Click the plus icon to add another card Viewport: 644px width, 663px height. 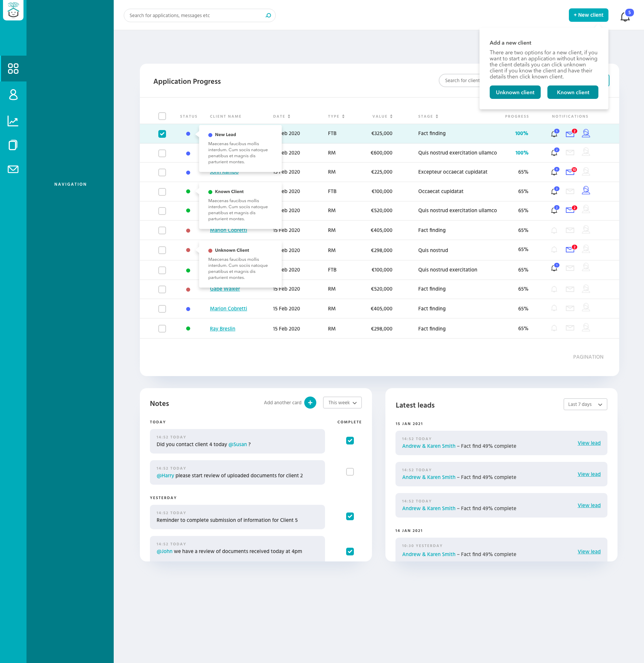310,403
